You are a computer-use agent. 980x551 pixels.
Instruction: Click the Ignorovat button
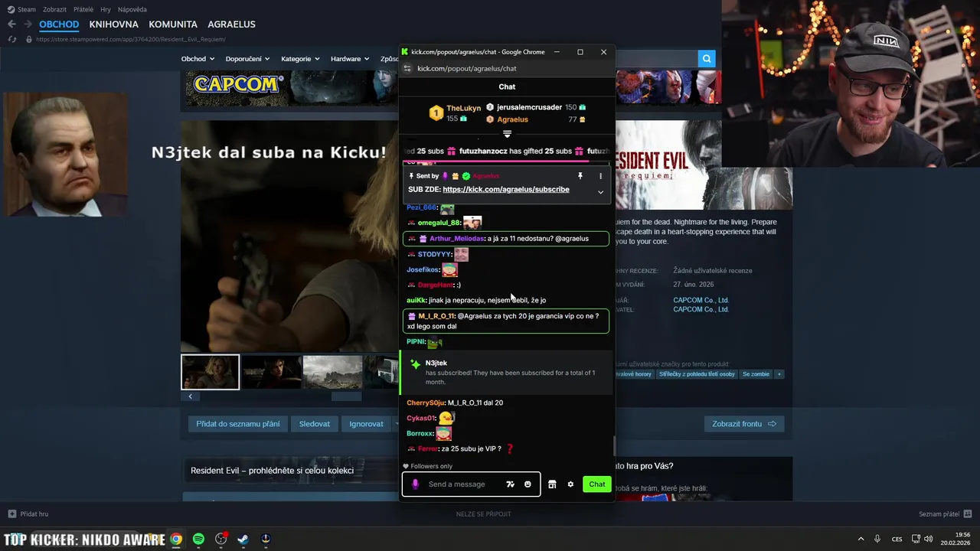point(367,424)
